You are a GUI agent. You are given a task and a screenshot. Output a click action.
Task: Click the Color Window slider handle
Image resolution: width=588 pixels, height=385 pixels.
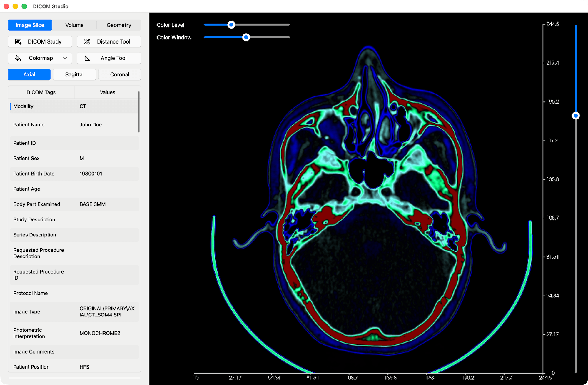[246, 37]
